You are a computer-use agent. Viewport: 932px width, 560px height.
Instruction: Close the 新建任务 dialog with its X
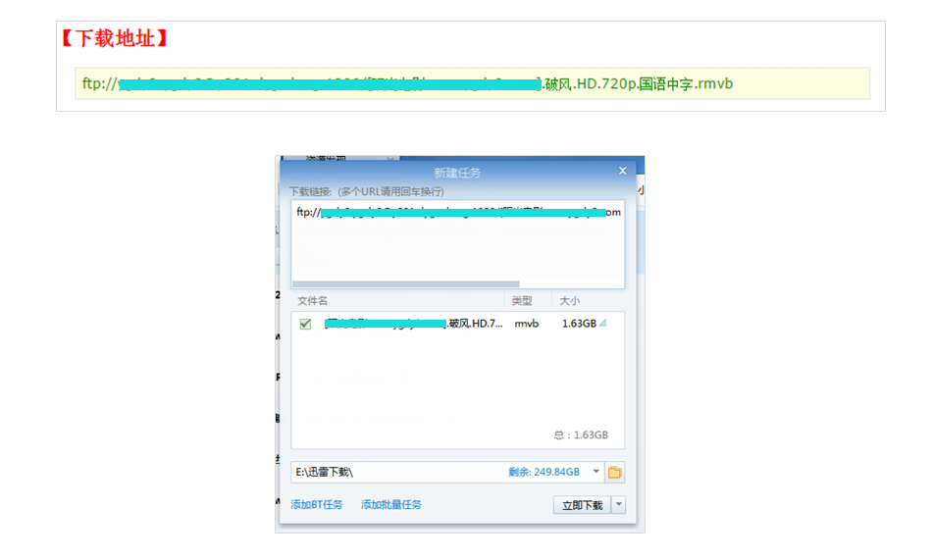tap(622, 171)
